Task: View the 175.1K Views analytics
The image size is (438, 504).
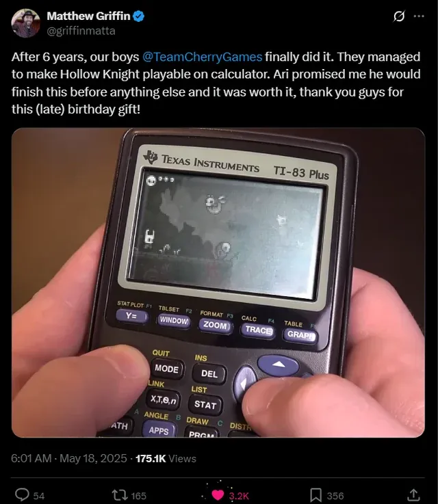Action: pyautogui.click(x=166, y=458)
